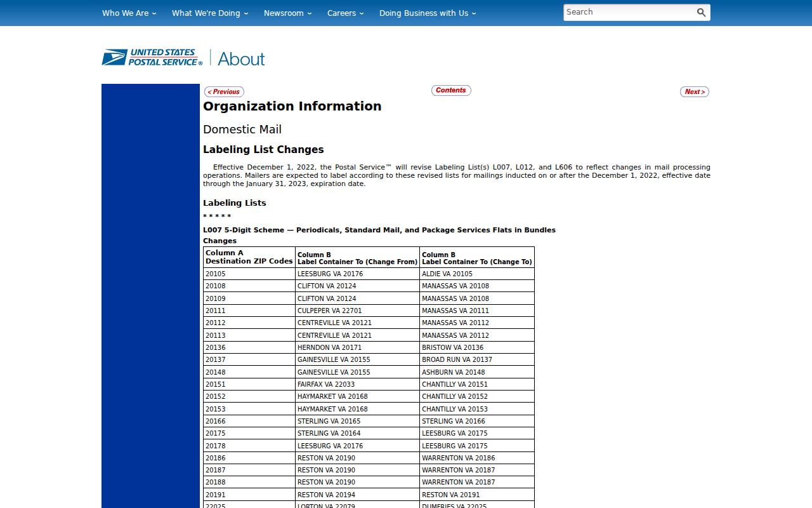Select the HERNDON VA 20171 cell
The height and width of the screenshot is (508, 812).
[357, 347]
